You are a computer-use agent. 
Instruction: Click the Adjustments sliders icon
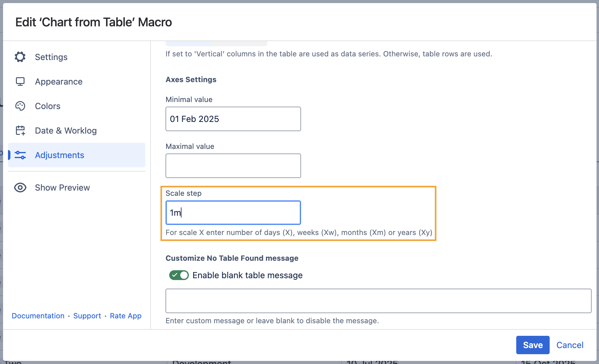[20, 155]
